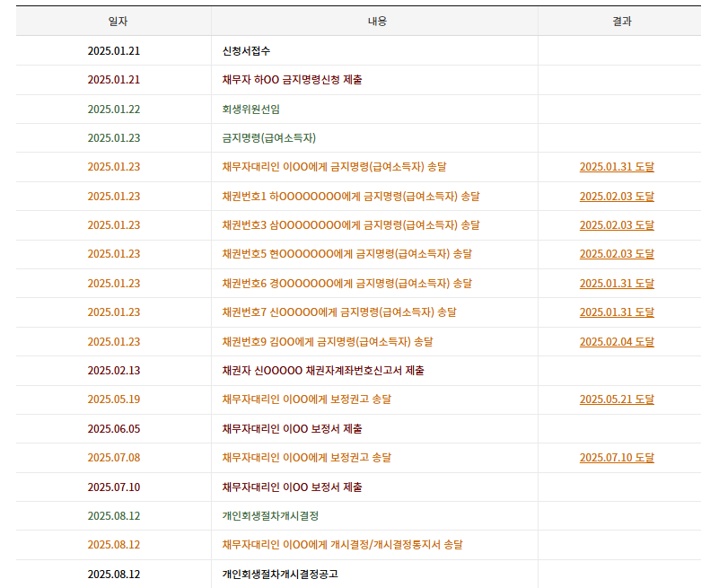Open the 2025.05.21 도달 link
Screen dimensions: 710x588
(x=617, y=399)
